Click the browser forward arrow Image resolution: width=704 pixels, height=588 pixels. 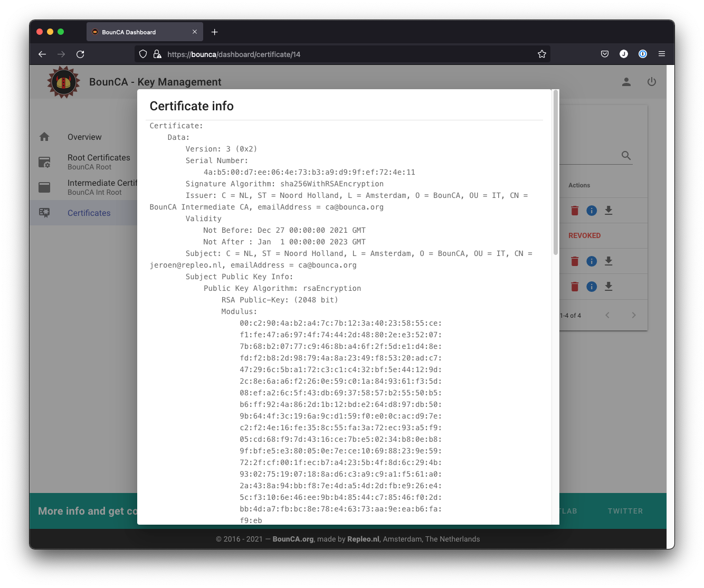tap(61, 54)
